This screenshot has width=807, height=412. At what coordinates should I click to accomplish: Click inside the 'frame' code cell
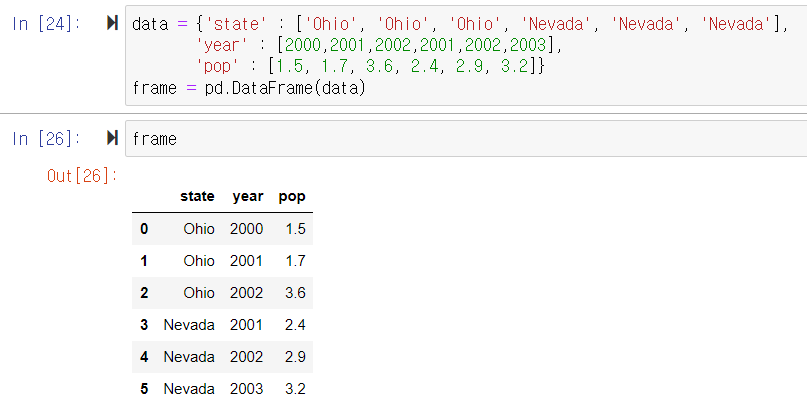[x=466, y=139]
